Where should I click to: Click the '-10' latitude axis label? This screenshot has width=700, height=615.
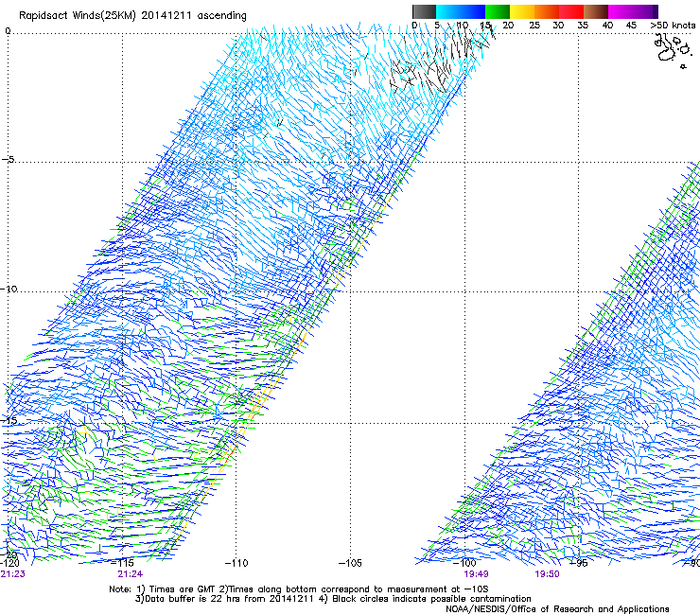pos(9,289)
